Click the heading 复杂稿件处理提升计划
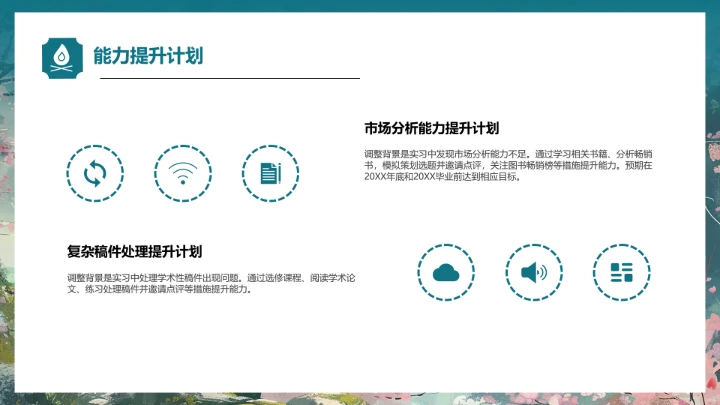 [x=135, y=252]
